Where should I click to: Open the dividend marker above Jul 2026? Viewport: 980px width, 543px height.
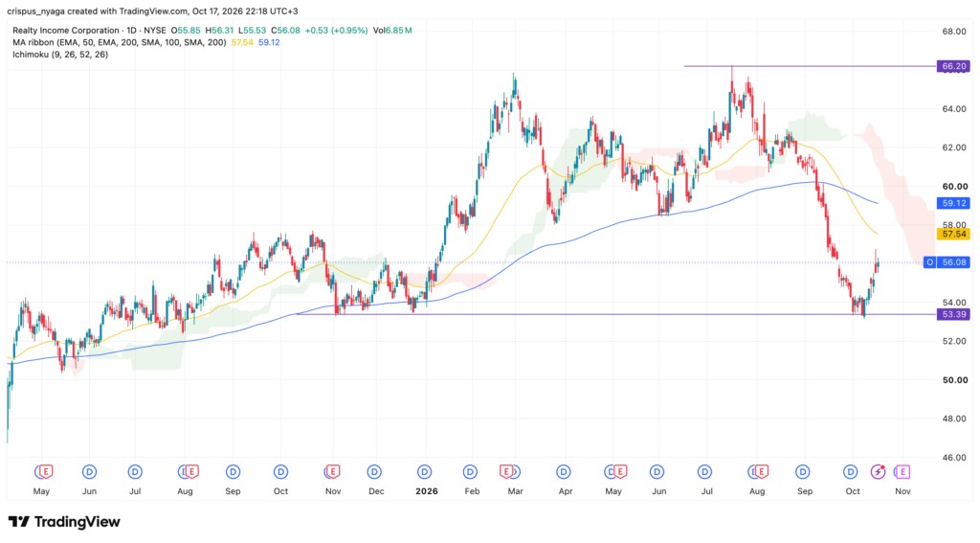click(704, 472)
